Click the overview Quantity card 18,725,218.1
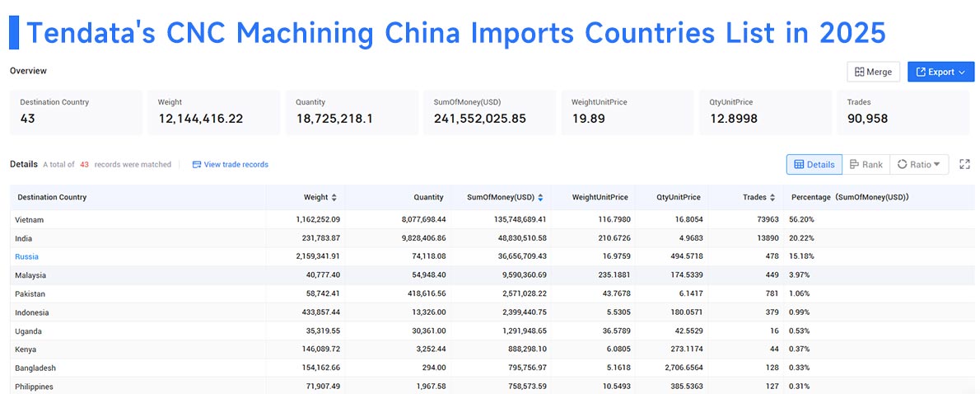Viewport: 980px width, 394px height. click(352, 113)
